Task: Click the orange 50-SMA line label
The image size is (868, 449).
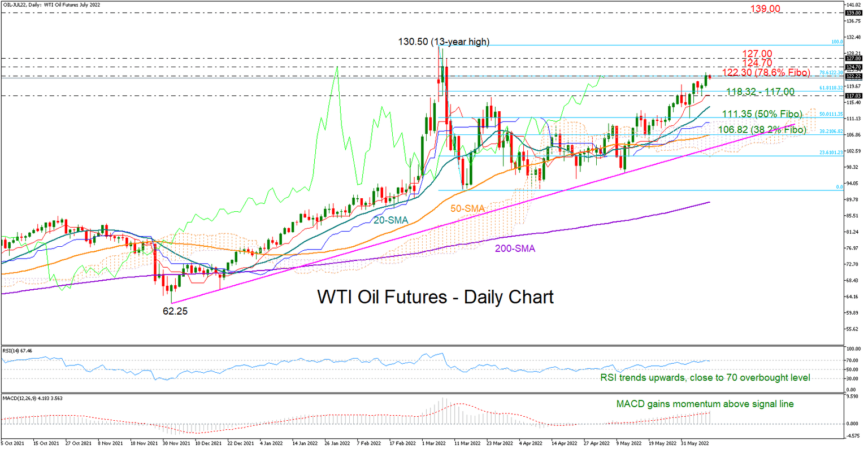Action: 467,208
